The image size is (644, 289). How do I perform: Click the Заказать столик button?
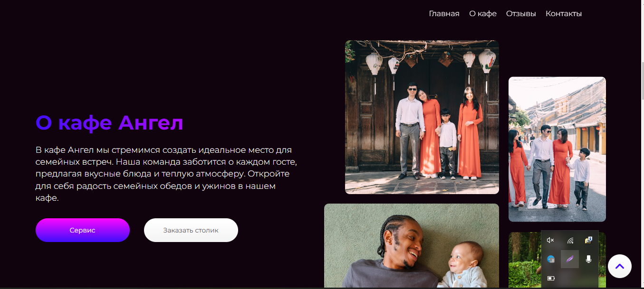click(x=191, y=230)
